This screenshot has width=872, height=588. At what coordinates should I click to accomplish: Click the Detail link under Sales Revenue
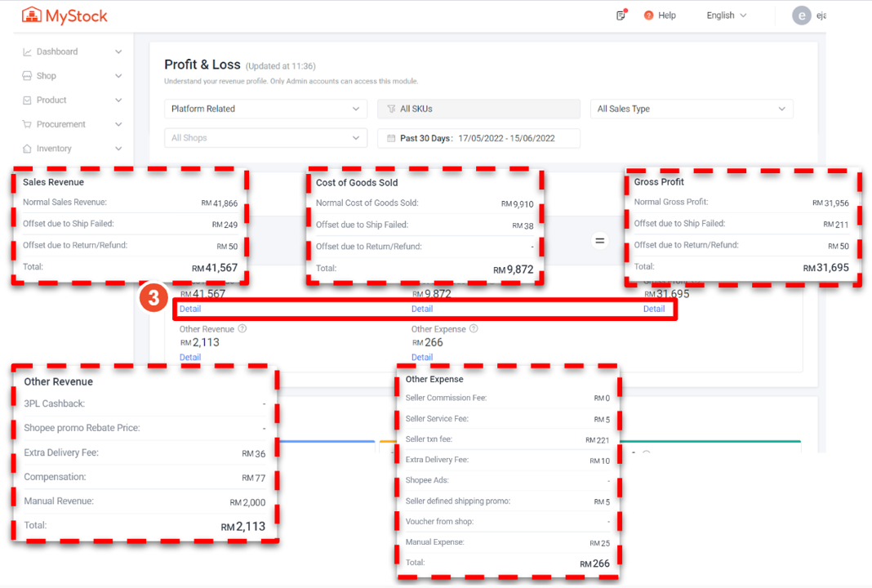pyautogui.click(x=190, y=309)
